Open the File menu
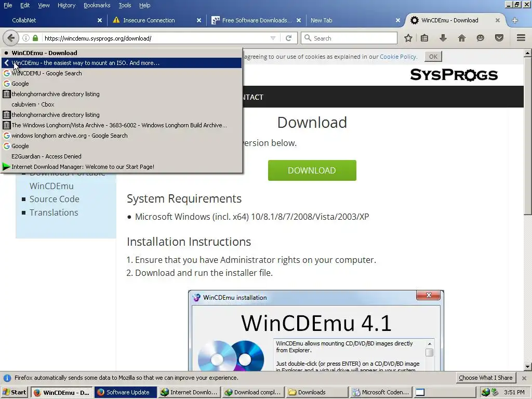Screen dimensions: 532x399 8,5
